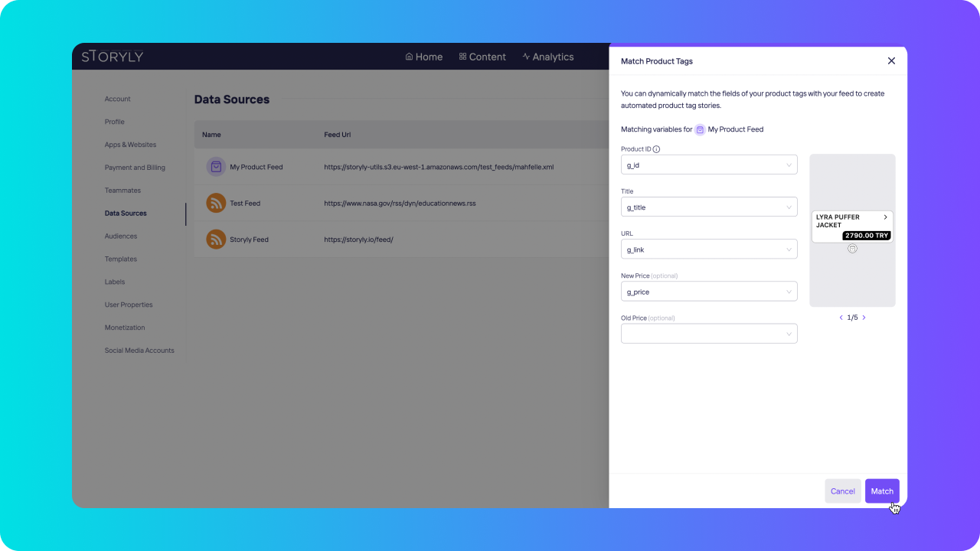Viewport: 980px width, 551px height.
Task: Click the 2790.00 TRY price label
Action: tap(867, 236)
